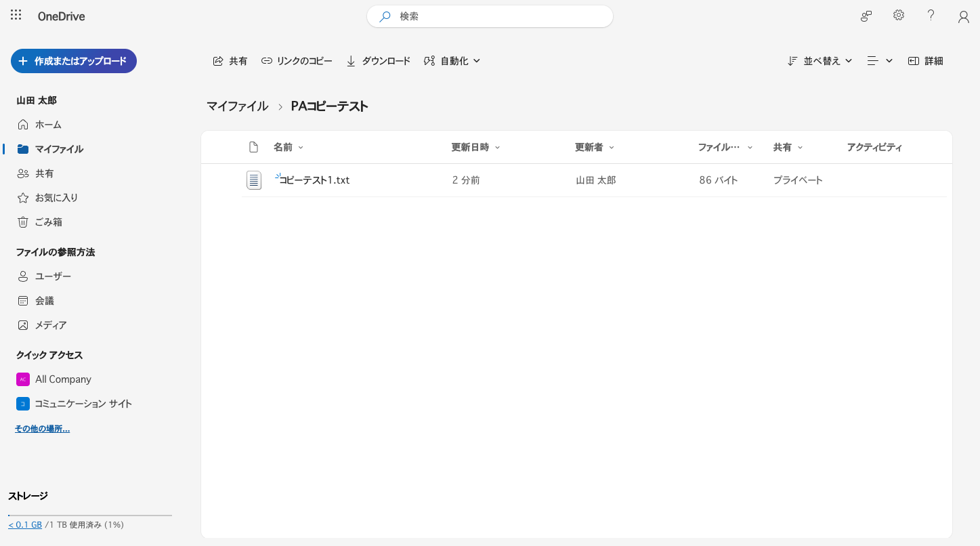Click the OneDrive title text
The image size is (980, 546).
pos(62,16)
